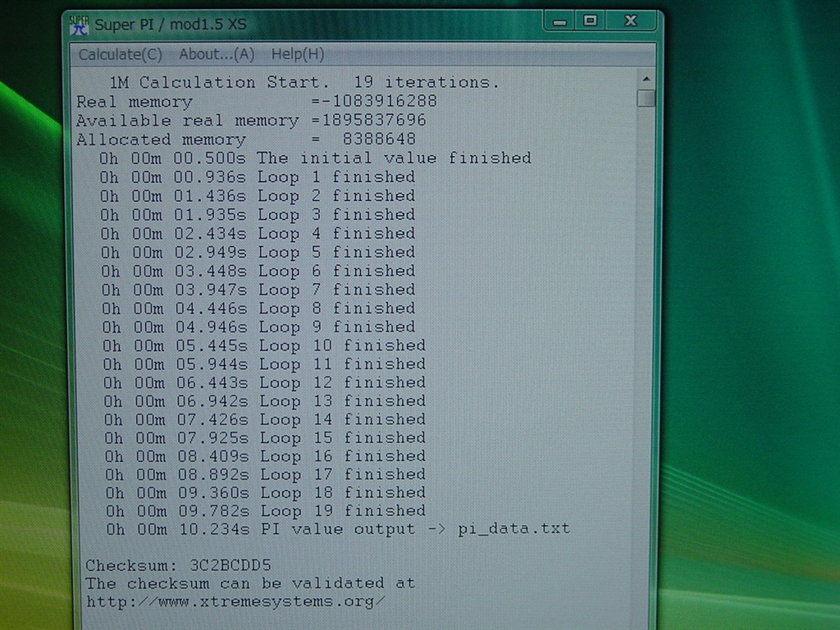This screenshot has width=840, height=630.
Task: Click the 'Loop 6 finished' line
Action: coord(258,271)
